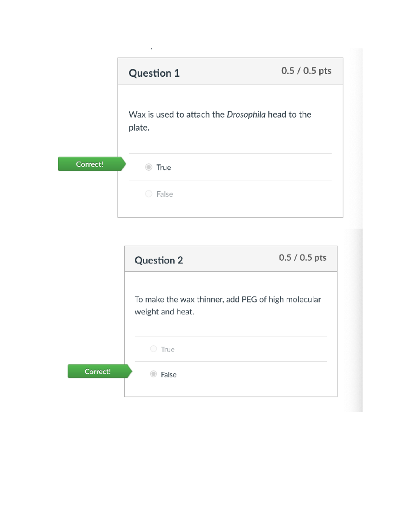Select the False radio button in Question 1
Image resolution: width=411 pixels, height=532 pixels.
tap(149, 194)
